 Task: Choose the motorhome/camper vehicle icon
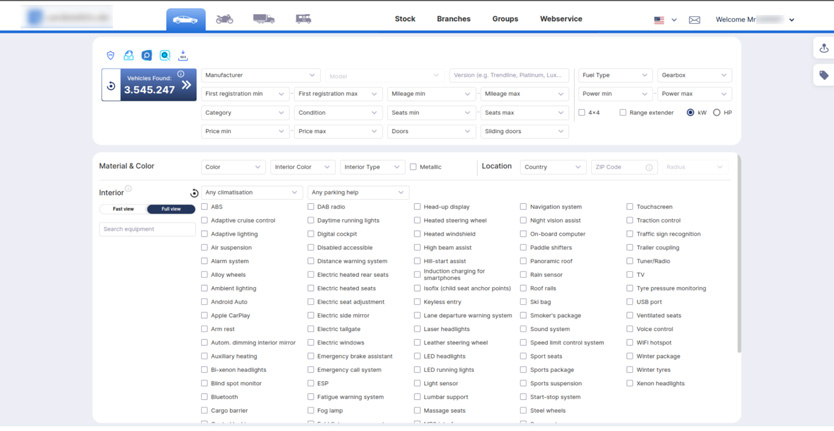pyautogui.click(x=303, y=19)
